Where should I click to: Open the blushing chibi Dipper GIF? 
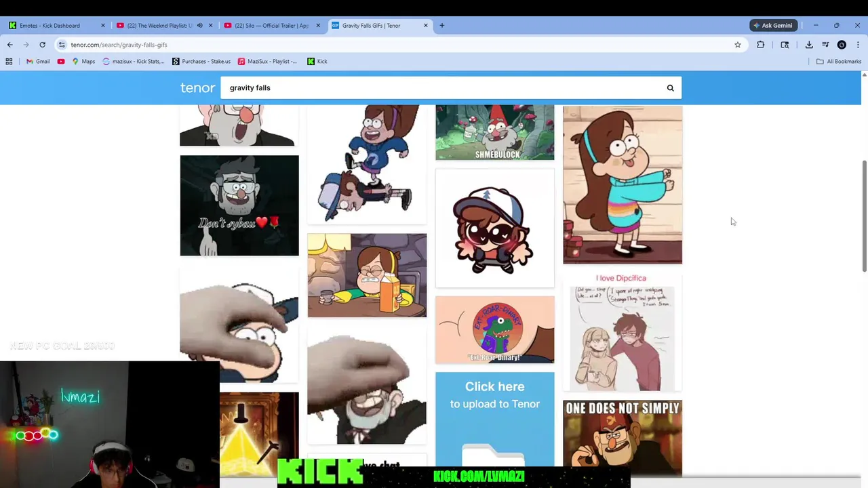point(494,228)
